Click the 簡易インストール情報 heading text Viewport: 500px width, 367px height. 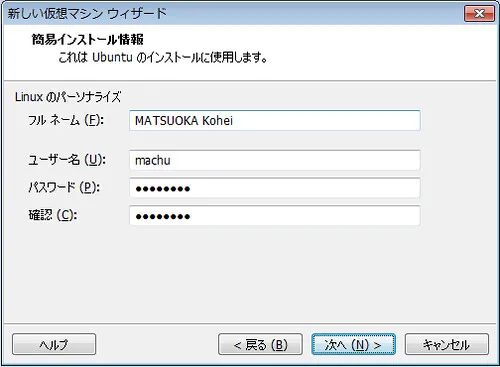click(x=88, y=39)
